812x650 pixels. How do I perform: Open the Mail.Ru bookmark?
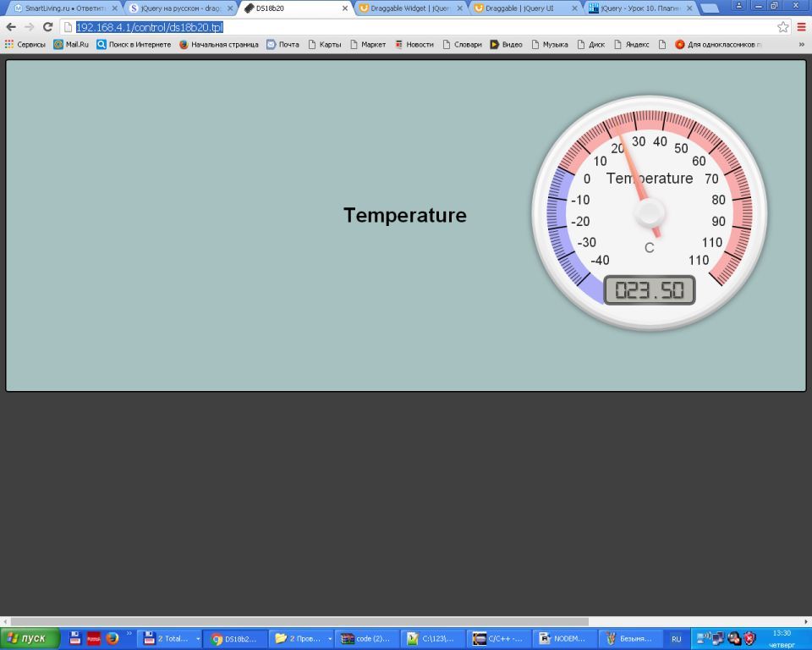(71, 45)
